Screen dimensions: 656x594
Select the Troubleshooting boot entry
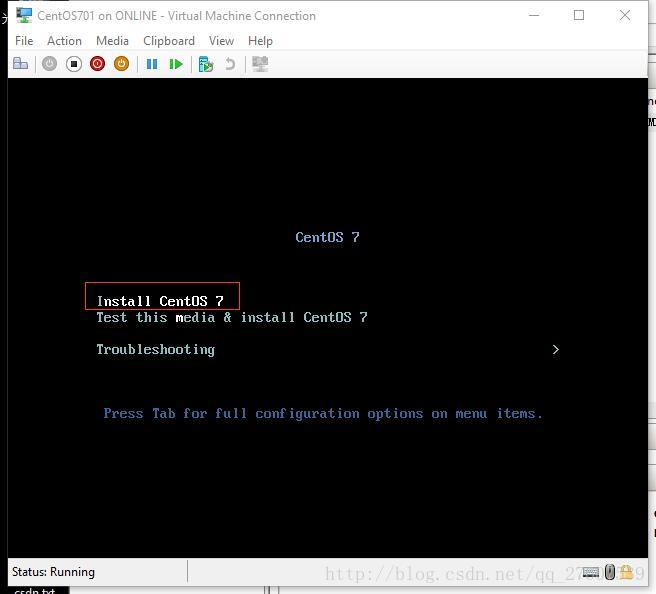(156, 350)
